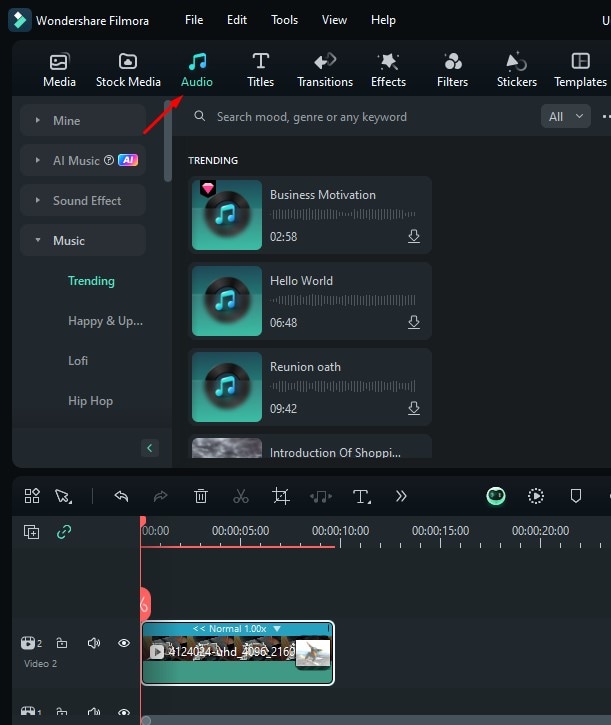Screen dimensions: 611x725
Task: Open the Stickers tab
Action: [x=517, y=70]
